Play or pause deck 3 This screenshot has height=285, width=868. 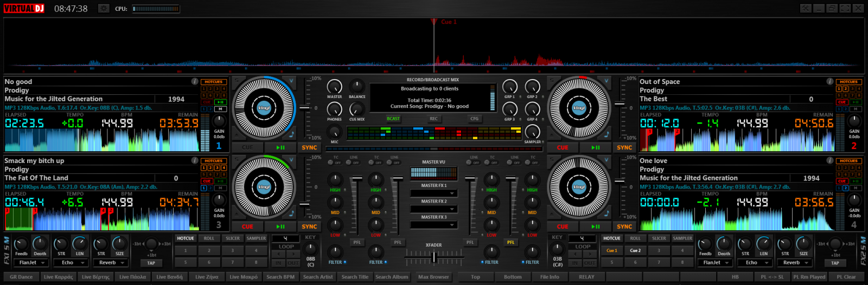pos(280,226)
